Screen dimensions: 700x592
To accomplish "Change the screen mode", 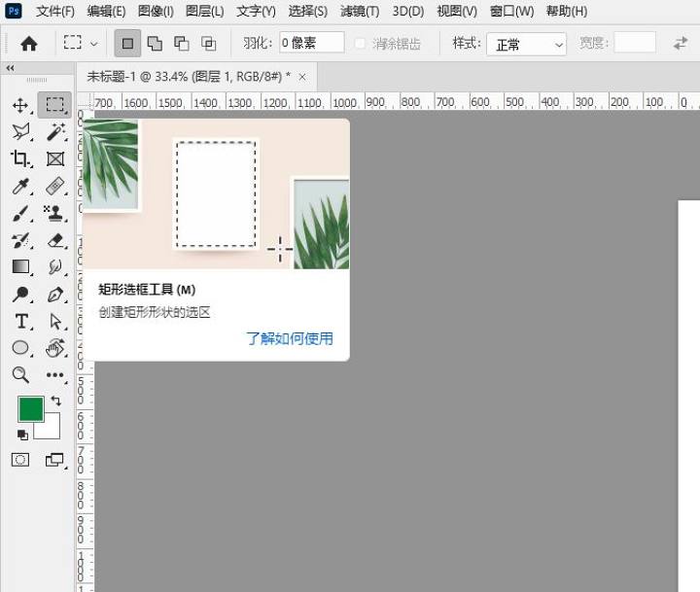I will point(54,460).
